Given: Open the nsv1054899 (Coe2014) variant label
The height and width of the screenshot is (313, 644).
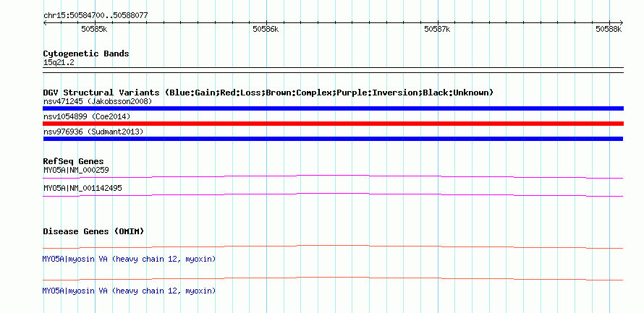Looking at the screenshot, I should point(87,117).
